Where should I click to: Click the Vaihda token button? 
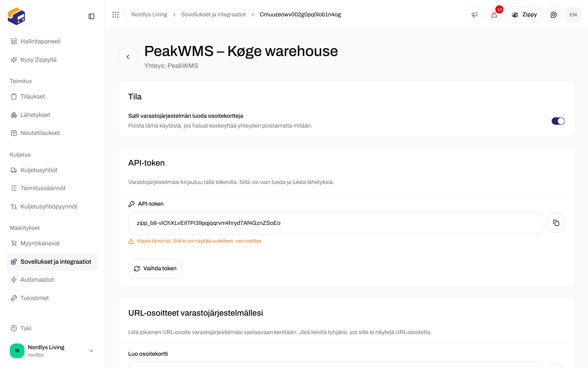[x=155, y=268]
